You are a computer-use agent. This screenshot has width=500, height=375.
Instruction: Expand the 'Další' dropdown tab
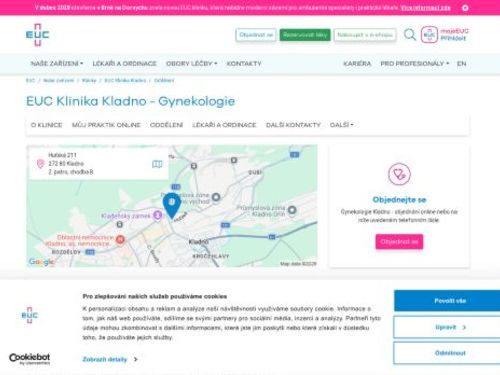click(x=342, y=125)
